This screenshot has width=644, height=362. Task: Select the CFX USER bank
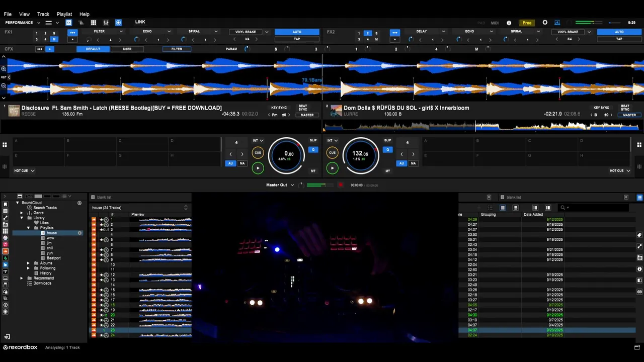[127, 49]
